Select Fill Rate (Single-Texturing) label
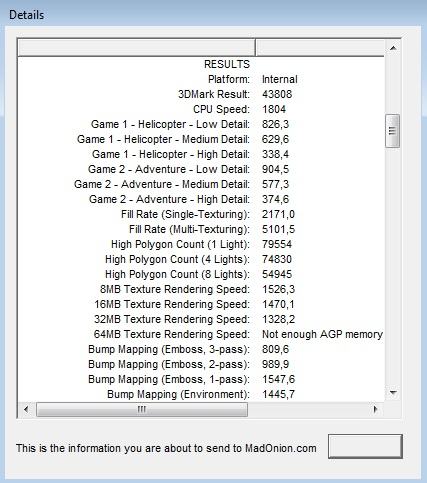 pyautogui.click(x=185, y=214)
